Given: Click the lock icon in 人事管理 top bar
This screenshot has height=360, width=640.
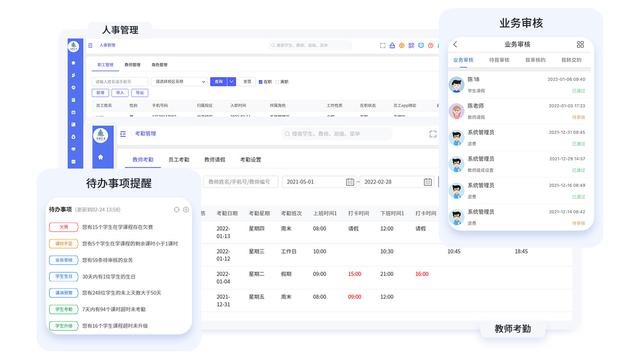Looking at the screenshot, I should coord(392,45).
